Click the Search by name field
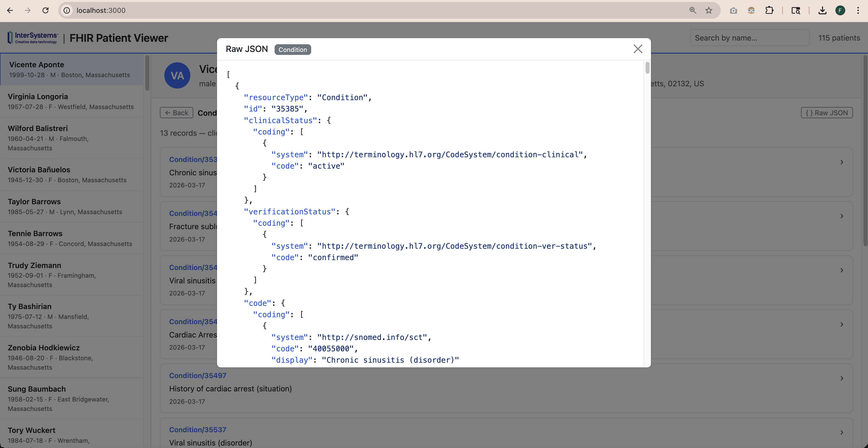This screenshot has height=448, width=868. [x=749, y=38]
